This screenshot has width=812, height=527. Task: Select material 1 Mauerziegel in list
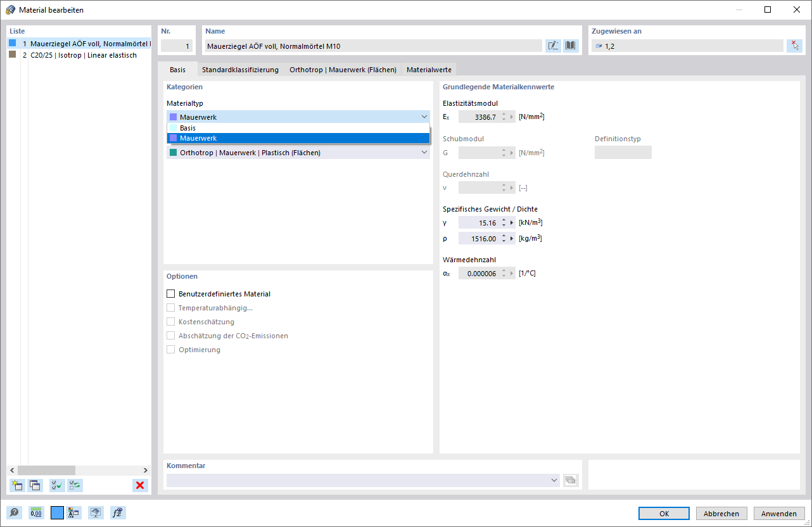[x=79, y=44]
